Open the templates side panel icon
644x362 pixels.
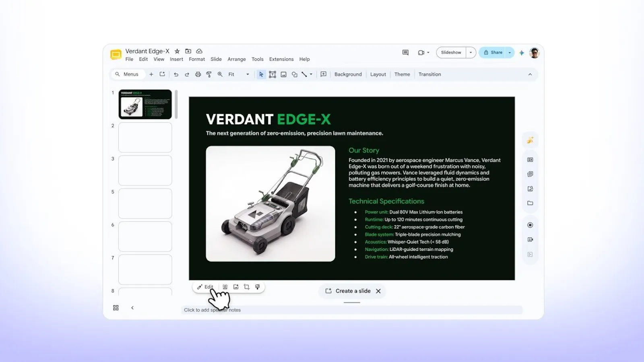click(x=530, y=160)
